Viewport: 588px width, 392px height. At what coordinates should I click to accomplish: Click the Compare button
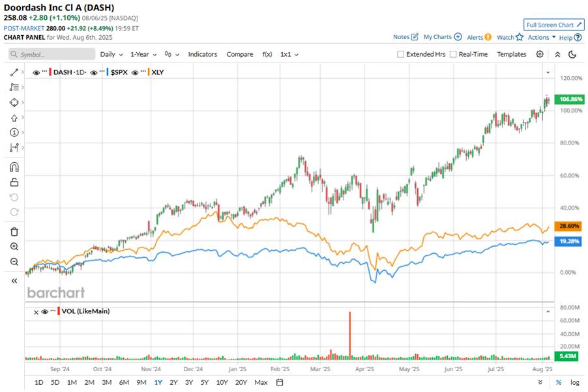[240, 54]
